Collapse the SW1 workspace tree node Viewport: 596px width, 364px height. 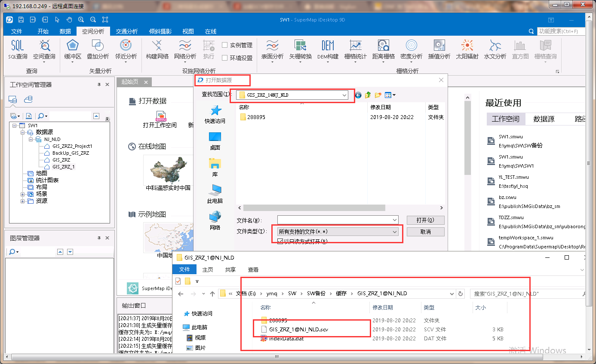pyautogui.click(x=15, y=125)
